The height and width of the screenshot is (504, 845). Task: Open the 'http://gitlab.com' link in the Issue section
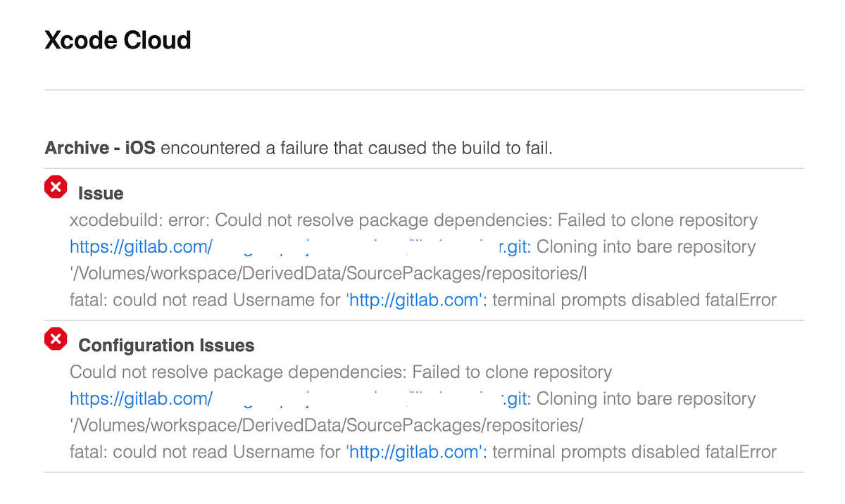point(416,301)
